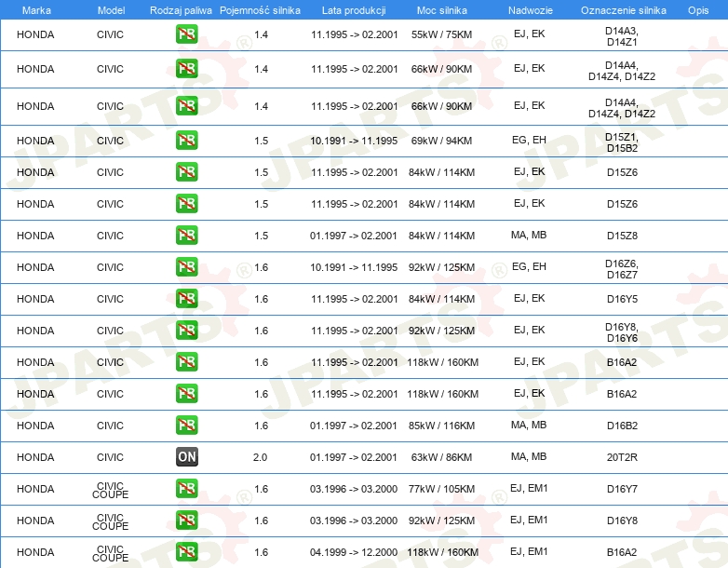Screen dimensions: 728x568
Task: Click the petrol icon in the Coupe 118kW / 160KM row
Action: 186,552
